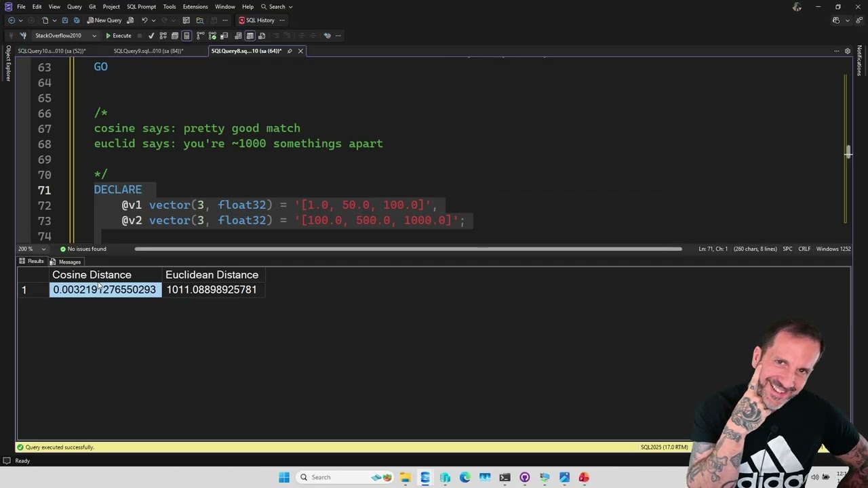Open the Navigate Backward dropdown arrow

20,20
